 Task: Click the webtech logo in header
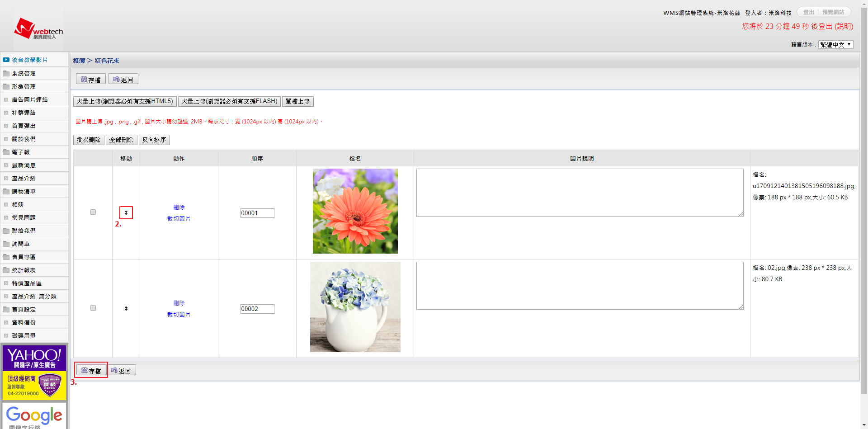pyautogui.click(x=38, y=29)
